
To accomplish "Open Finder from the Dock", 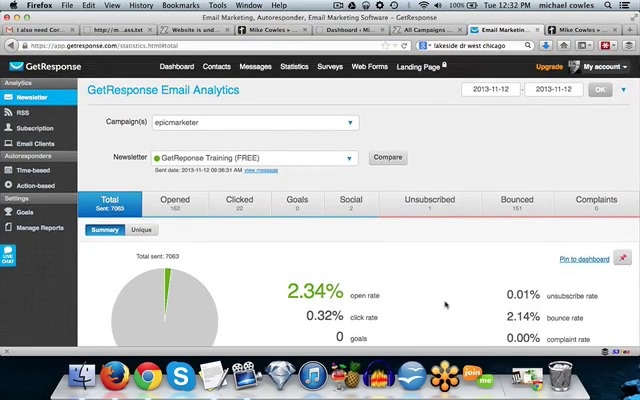I will click(x=82, y=376).
